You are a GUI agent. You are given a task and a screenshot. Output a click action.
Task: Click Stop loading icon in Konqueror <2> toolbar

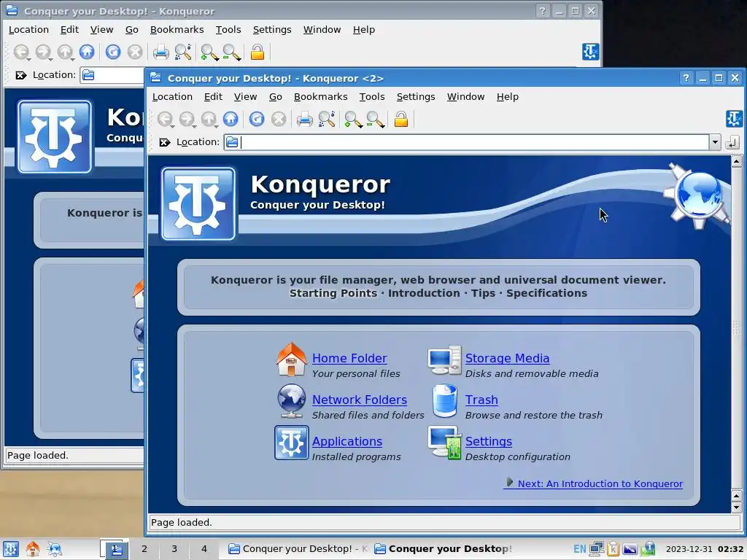[279, 119]
